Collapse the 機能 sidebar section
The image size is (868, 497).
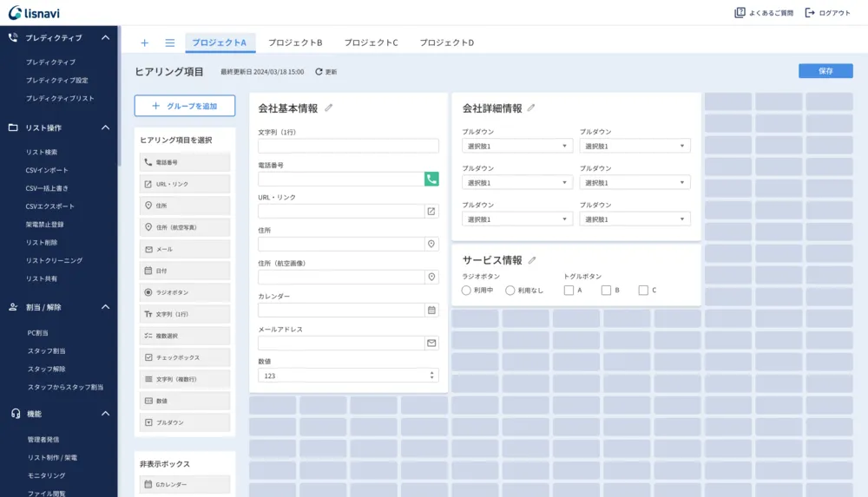pyautogui.click(x=105, y=414)
